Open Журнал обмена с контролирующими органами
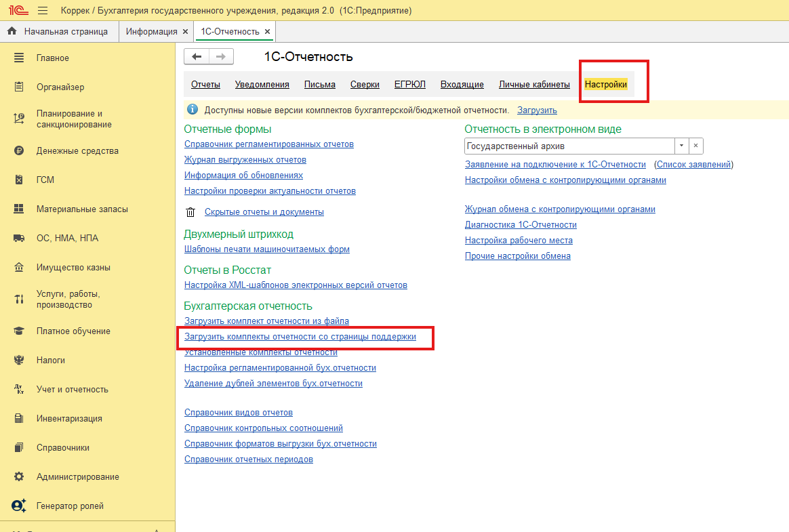Viewport: 789px width, 532px height. [x=560, y=209]
